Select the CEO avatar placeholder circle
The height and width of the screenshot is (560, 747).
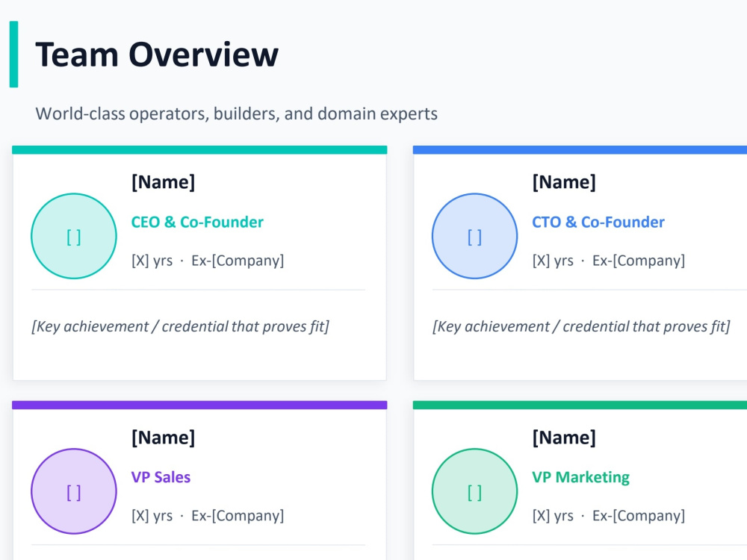(74, 236)
